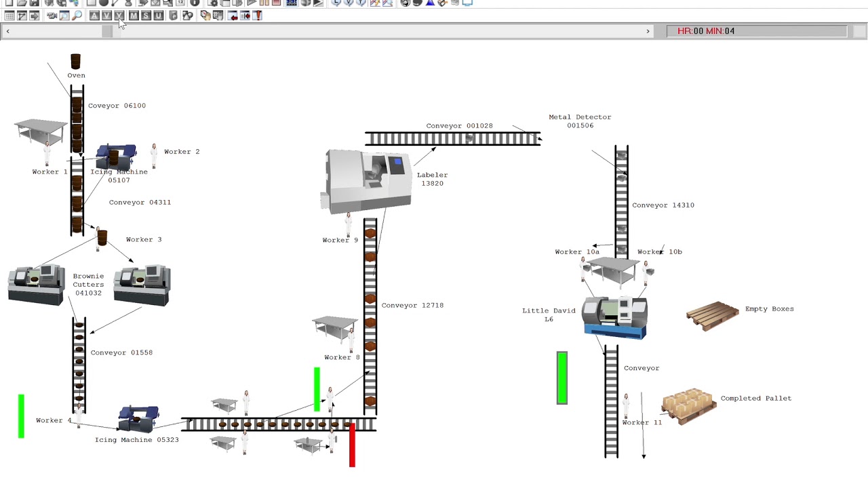Click the 'Brownie Cutters 041032' label
The image size is (868, 488).
click(x=89, y=285)
